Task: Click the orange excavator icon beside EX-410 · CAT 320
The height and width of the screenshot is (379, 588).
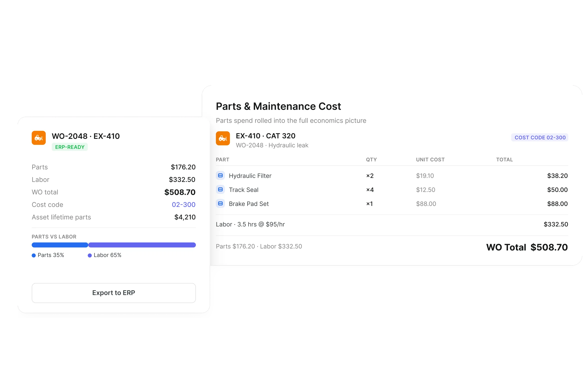Action: [223, 138]
